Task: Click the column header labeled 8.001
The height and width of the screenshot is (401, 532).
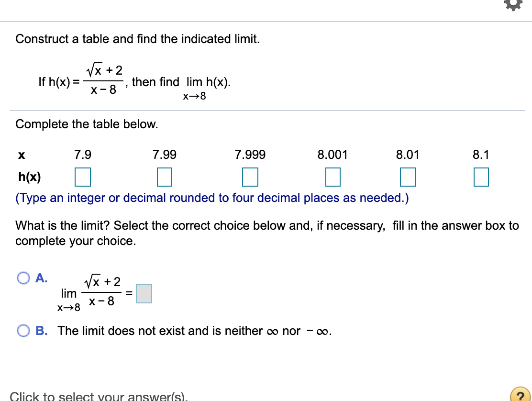Action: click(x=333, y=155)
